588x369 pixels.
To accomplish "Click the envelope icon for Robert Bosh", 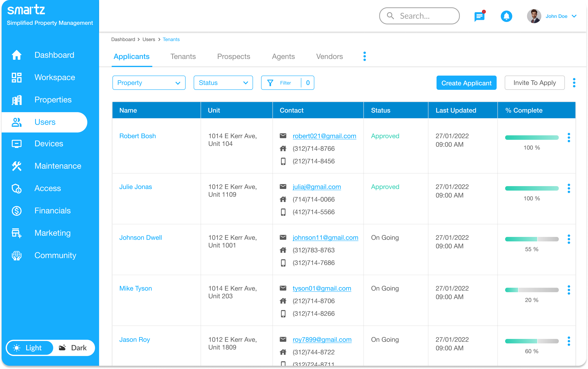I will click(x=283, y=136).
